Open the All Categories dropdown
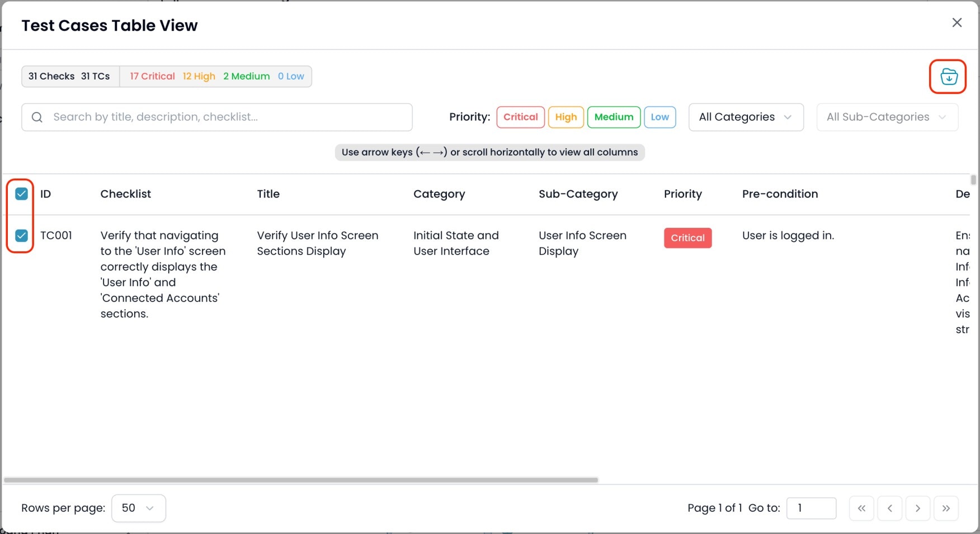Viewport: 980px width, 534px height. point(746,117)
